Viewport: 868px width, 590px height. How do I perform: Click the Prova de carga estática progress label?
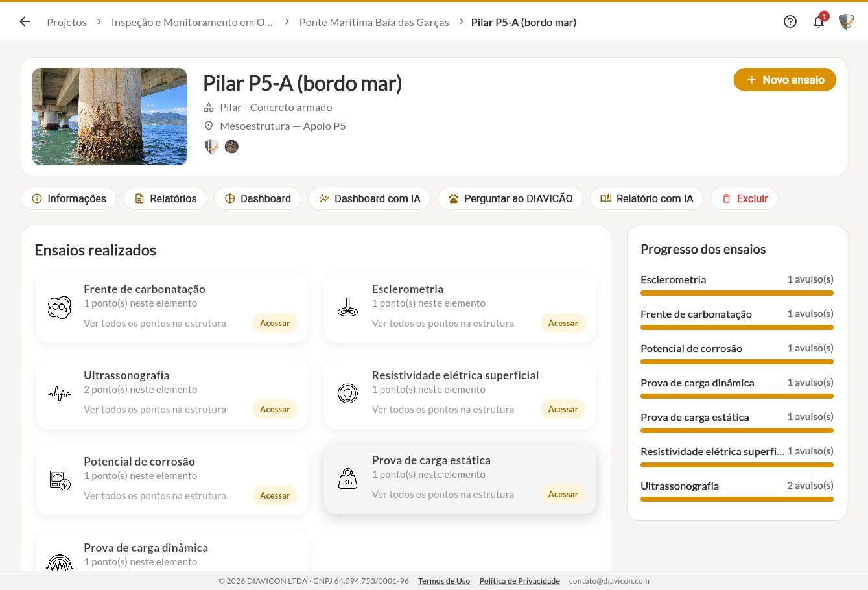coord(694,417)
